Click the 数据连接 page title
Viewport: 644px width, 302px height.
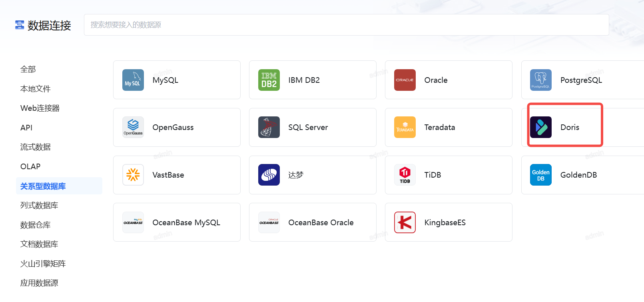pyautogui.click(x=49, y=25)
